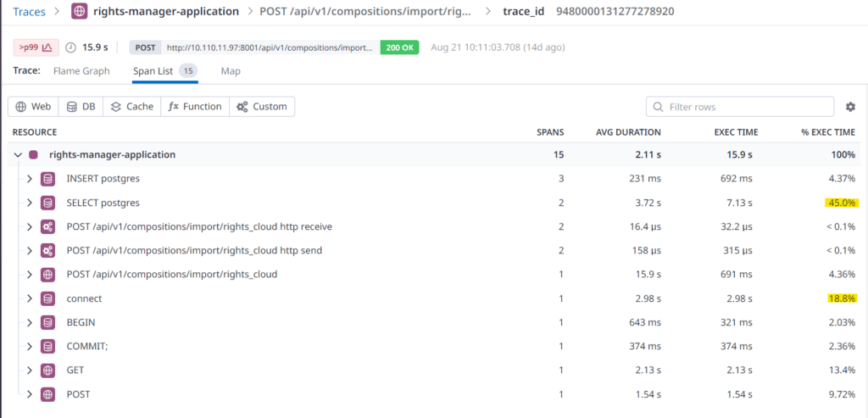Viewport: 868px width, 418px height.
Task: Collapse the rights-manager-application root row
Action: point(18,155)
